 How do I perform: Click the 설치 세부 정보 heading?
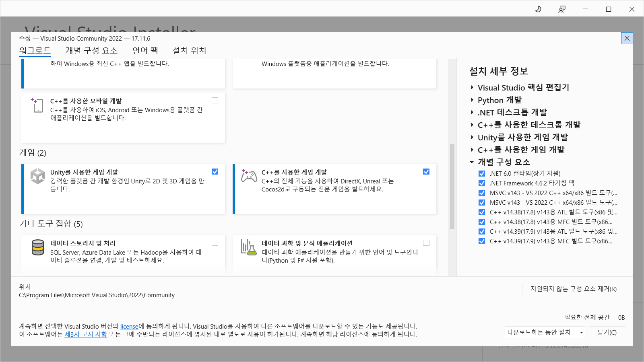pos(499,71)
